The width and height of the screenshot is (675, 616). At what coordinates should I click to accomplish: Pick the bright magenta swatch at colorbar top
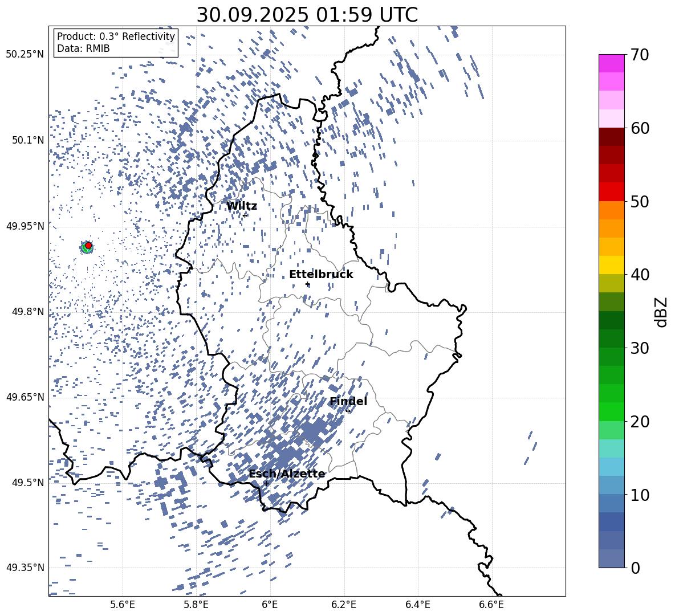[x=612, y=63]
